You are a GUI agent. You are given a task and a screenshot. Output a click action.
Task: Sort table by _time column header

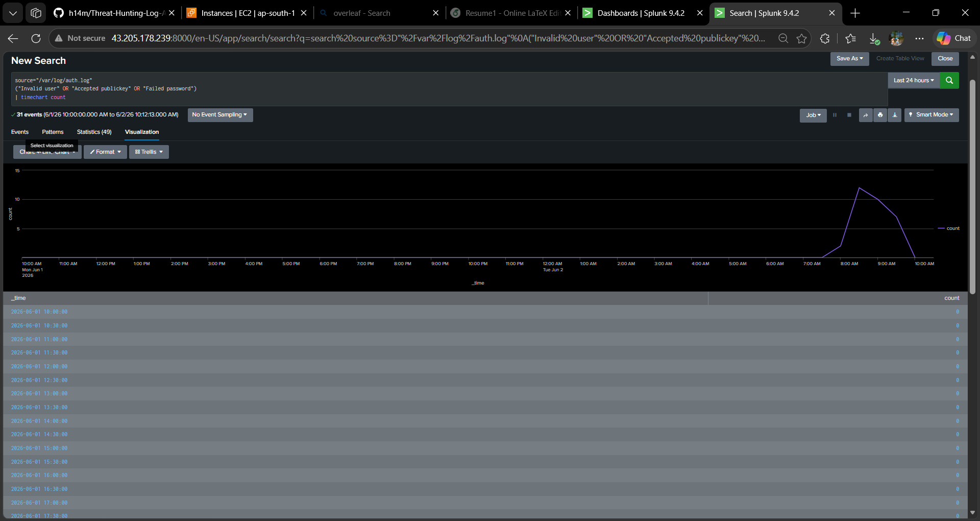point(355,298)
